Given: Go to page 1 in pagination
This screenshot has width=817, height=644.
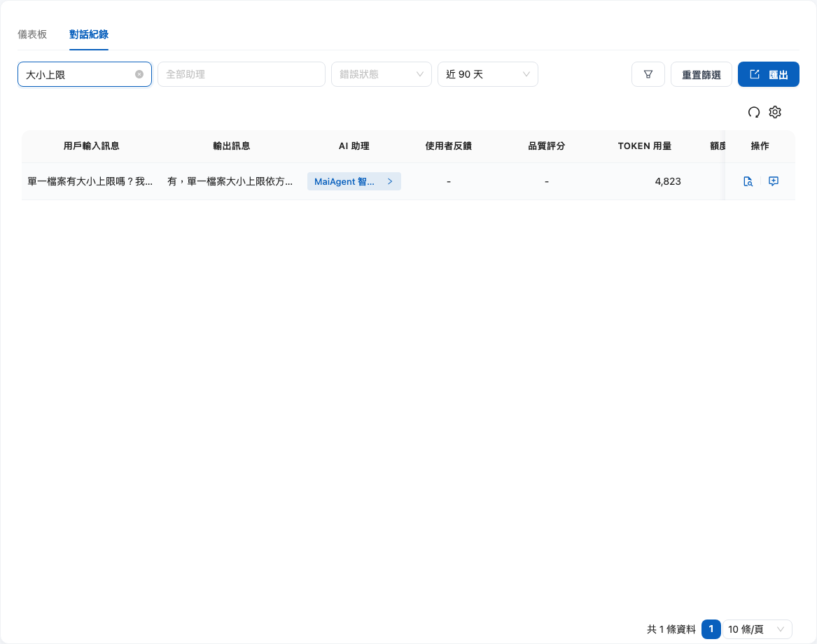Looking at the screenshot, I should tap(711, 629).
